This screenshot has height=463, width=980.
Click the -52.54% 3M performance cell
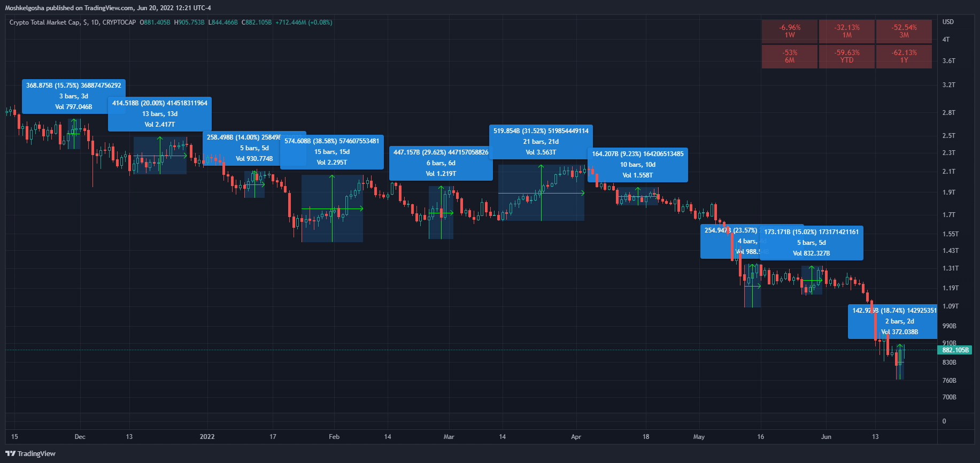pos(904,31)
